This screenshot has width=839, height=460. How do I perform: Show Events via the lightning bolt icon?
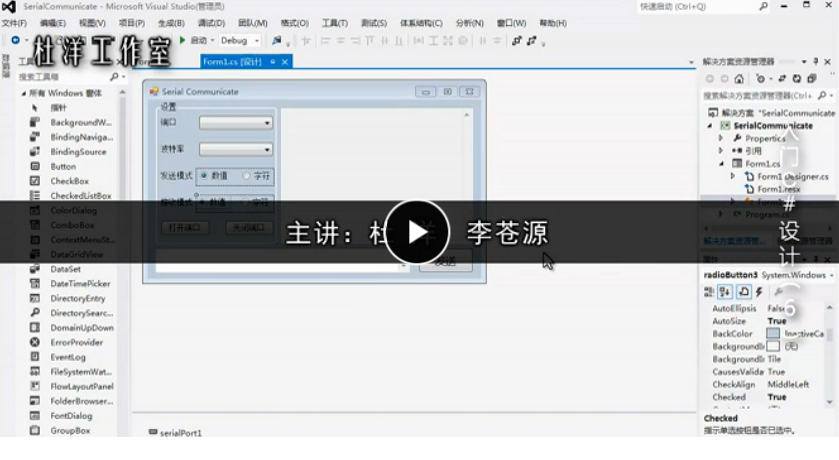[759, 292]
